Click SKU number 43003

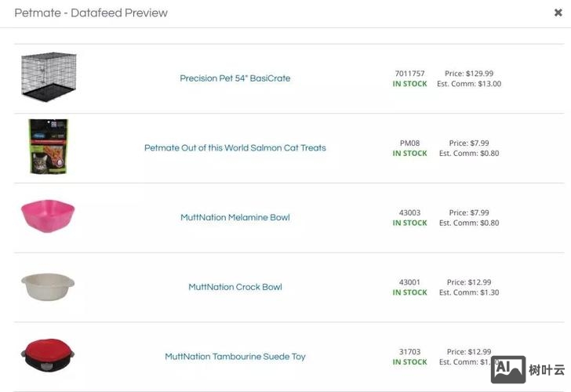409,212
